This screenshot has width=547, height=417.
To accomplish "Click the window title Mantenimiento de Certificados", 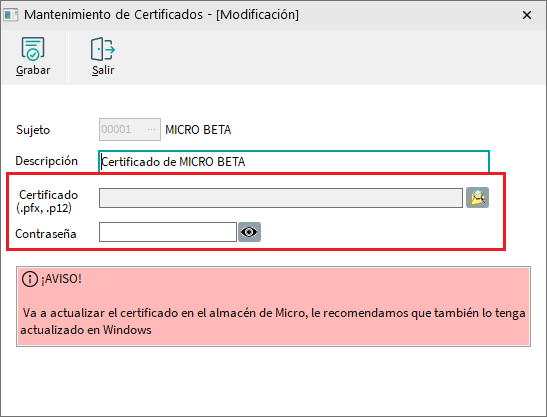I will (113, 15).
